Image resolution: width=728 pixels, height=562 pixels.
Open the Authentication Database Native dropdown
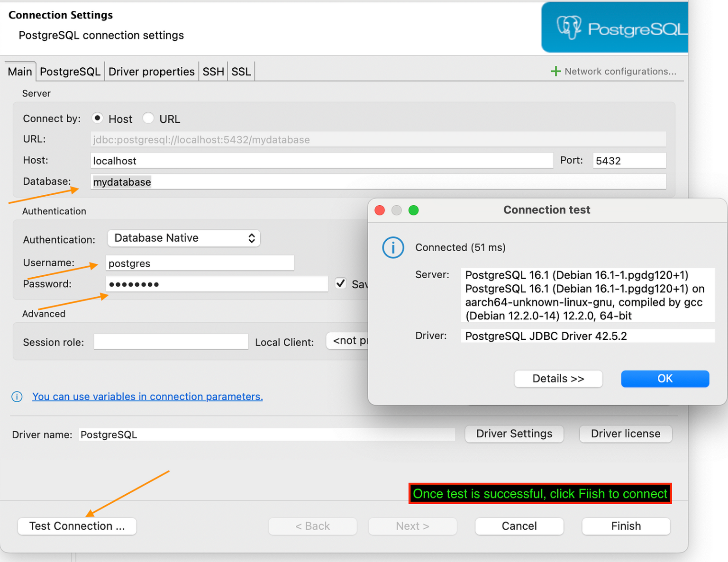tap(184, 238)
